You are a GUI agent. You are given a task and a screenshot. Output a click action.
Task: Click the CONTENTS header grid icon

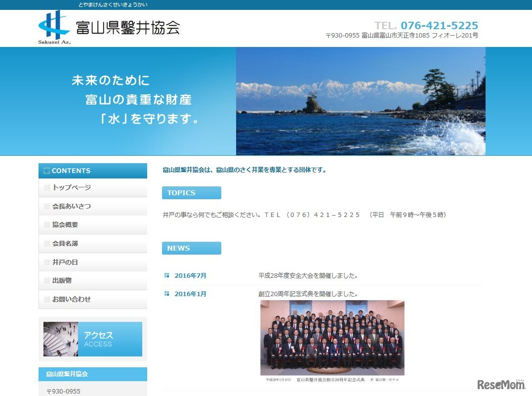46,171
